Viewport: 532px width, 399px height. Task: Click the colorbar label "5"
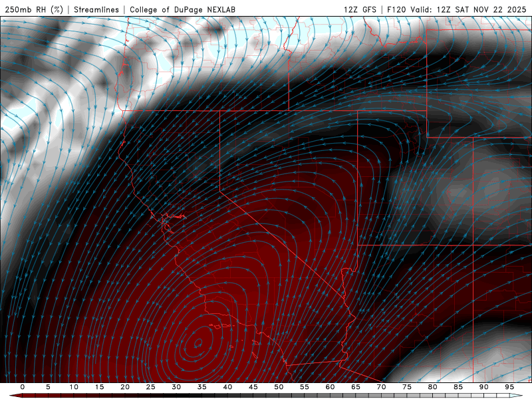tap(48, 387)
